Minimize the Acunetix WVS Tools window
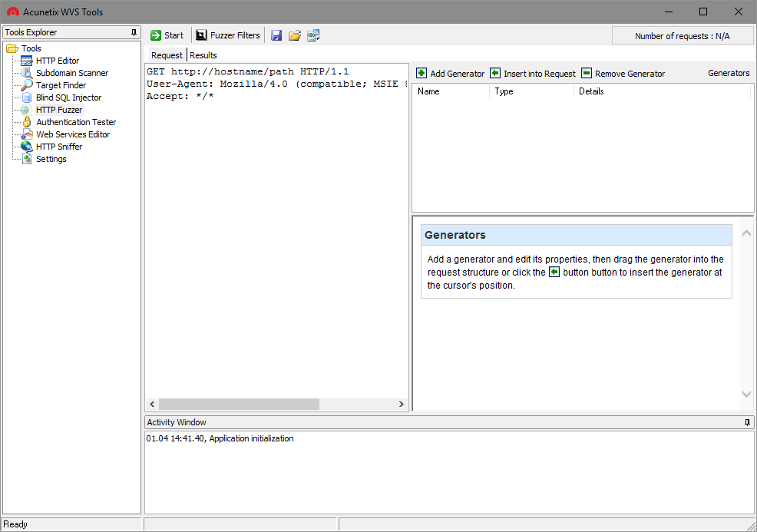757x532 pixels. [x=668, y=12]
